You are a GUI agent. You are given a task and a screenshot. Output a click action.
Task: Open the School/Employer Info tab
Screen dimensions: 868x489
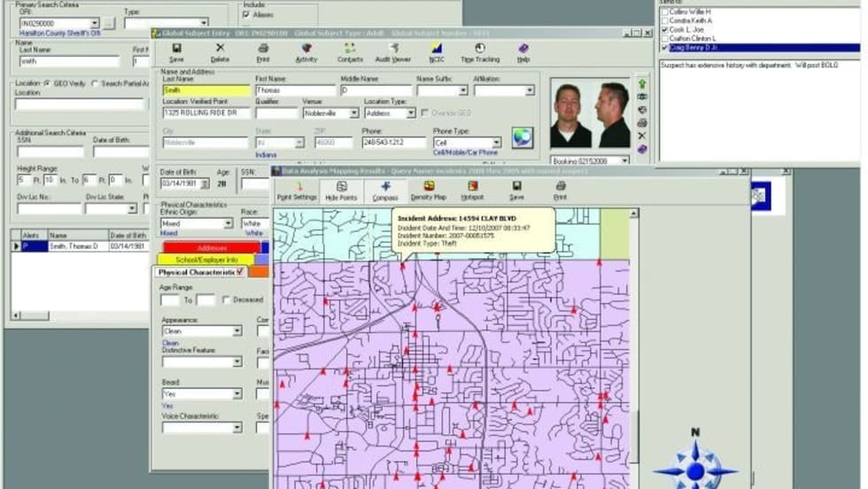pyautogui.click(x=205, y=260)
